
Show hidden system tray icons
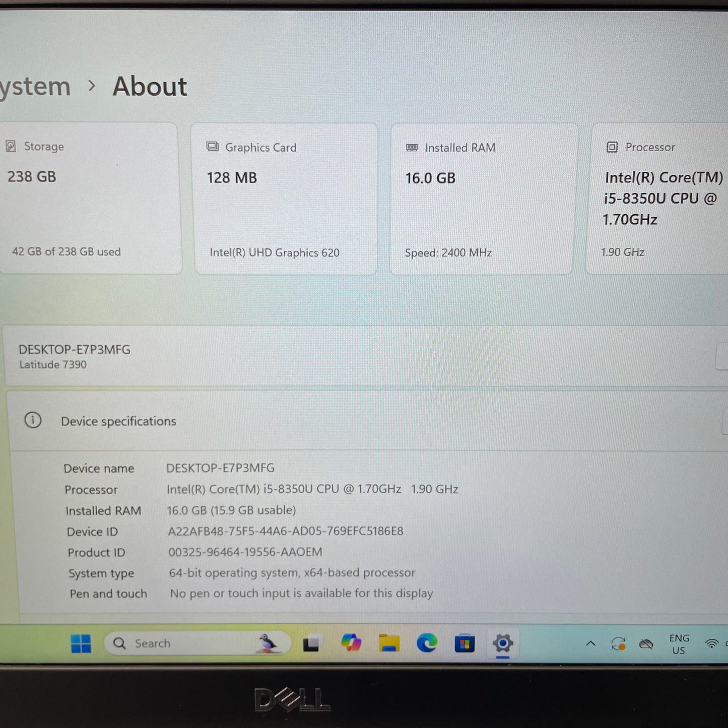click(590, 643)
